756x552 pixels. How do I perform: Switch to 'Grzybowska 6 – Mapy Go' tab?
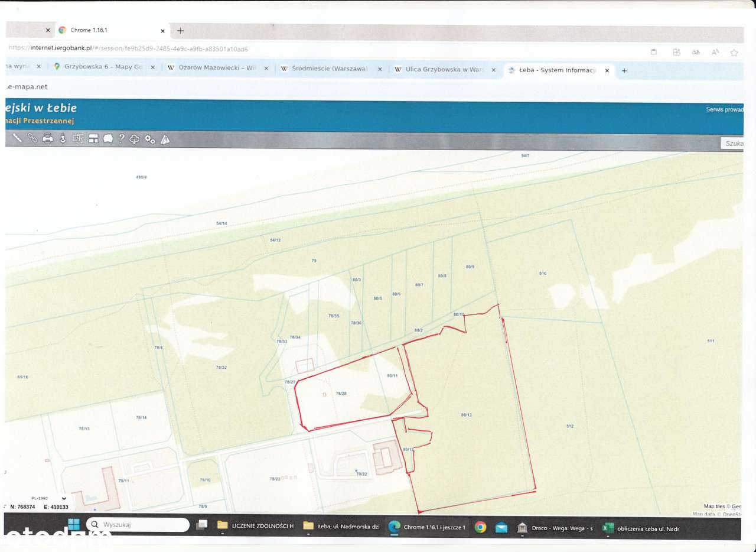(104, 67)
